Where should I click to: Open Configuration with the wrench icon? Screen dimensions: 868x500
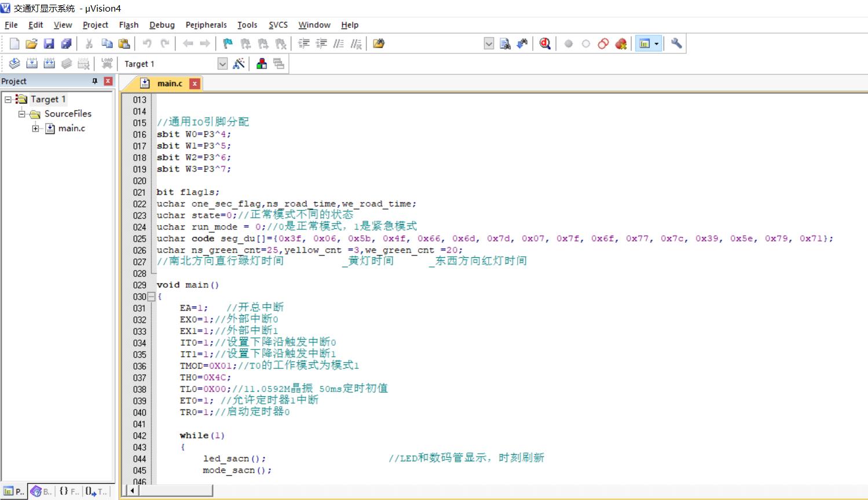[676, 43]
